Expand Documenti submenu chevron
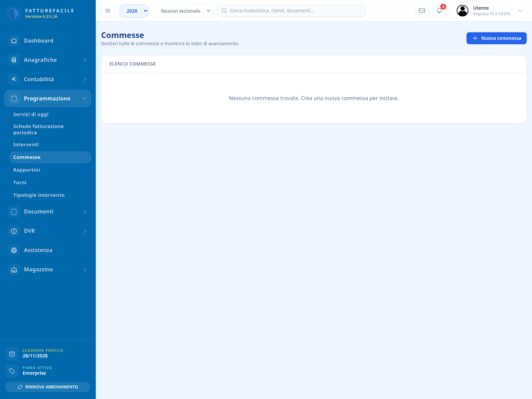The width and height of the screenshot is (532, 399). (x=85, y=211)
